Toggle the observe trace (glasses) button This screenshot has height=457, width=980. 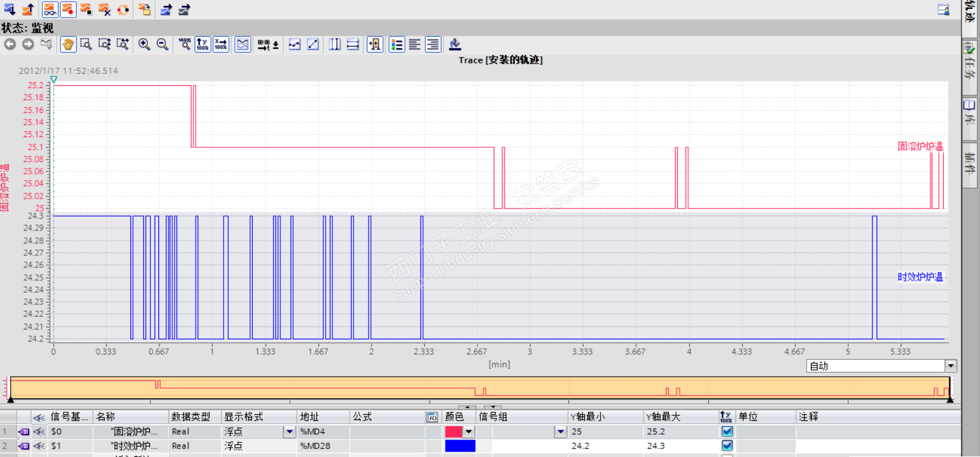[x=50, y=9]
